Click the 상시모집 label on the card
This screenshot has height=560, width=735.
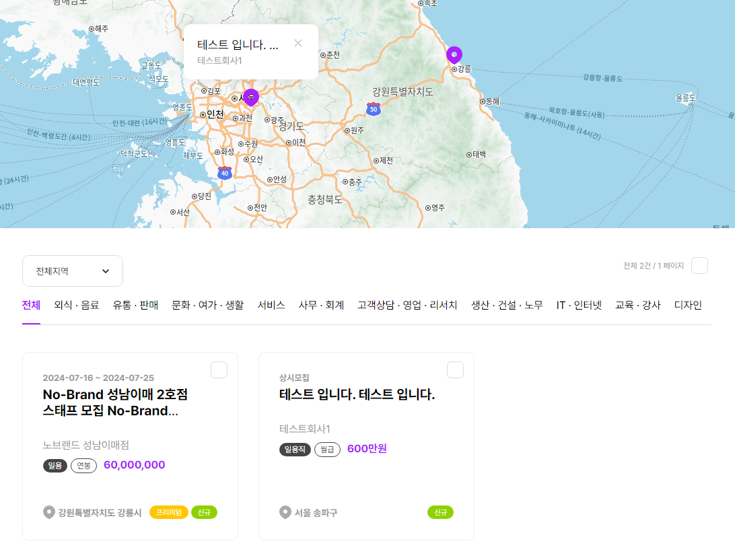coord(294,378)
